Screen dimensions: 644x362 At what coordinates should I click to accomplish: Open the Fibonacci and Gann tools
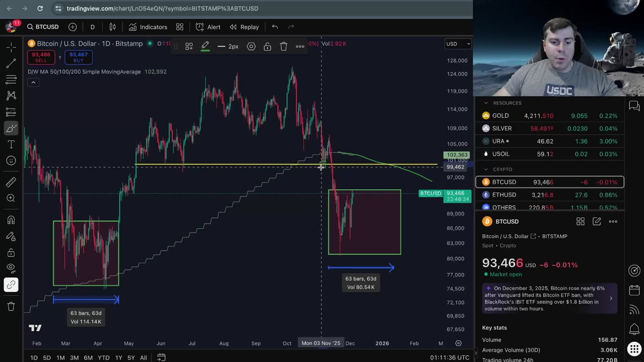11,79
